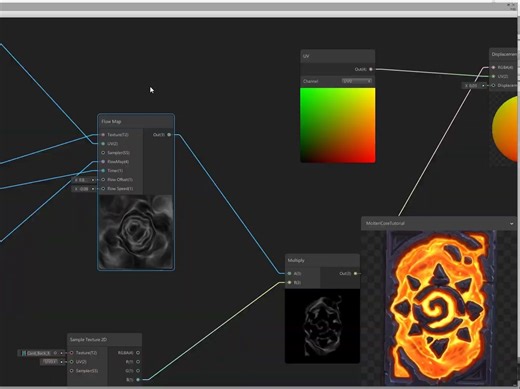Image resolution: width=520 pixels, height=389 pixels.
Task: Click A(1) input port on Multiply node
Action: point(289,273)
